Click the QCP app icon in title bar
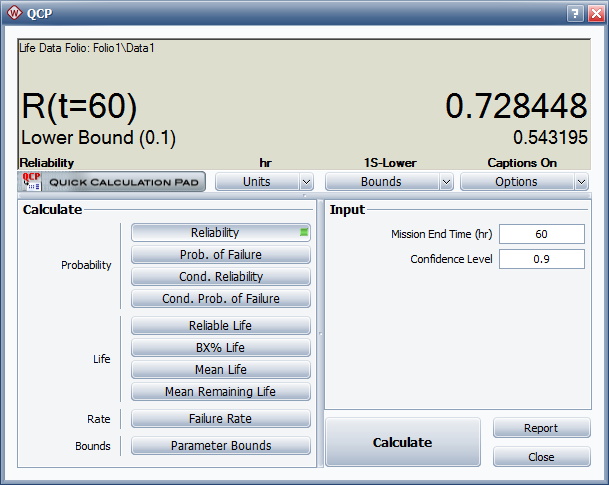 [14, 14]
